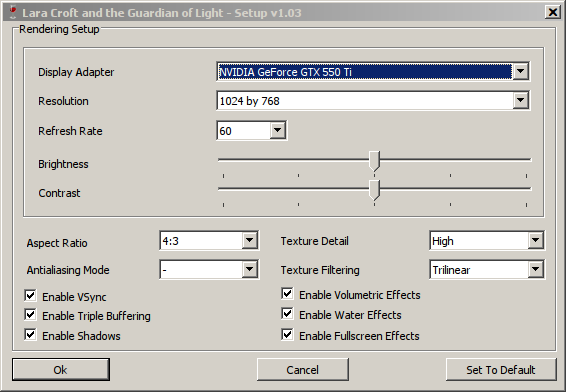Uncheck the Enable Shadows checkbox
The image size is (566, 392).
click(30, 335)
